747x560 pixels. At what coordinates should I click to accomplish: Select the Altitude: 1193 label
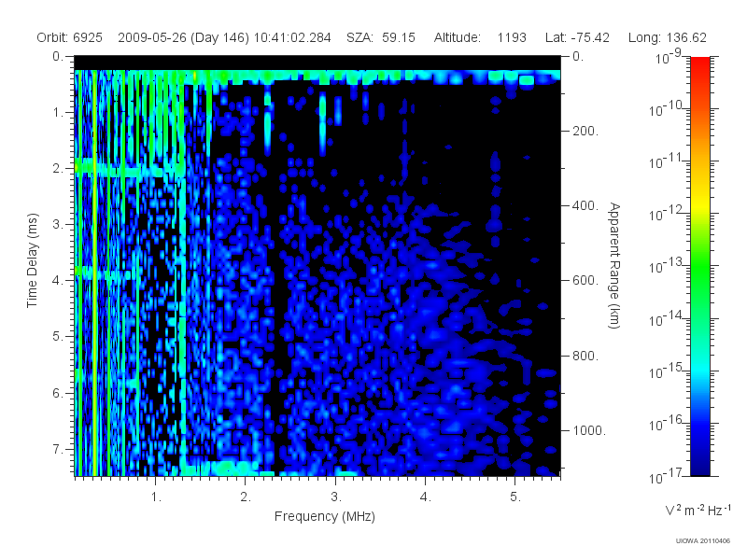pyautogui.click(x=480, y=37)
